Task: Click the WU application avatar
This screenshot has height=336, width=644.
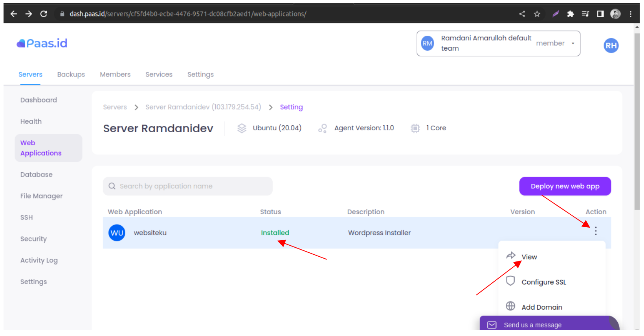Action: (x=117, y=233)
